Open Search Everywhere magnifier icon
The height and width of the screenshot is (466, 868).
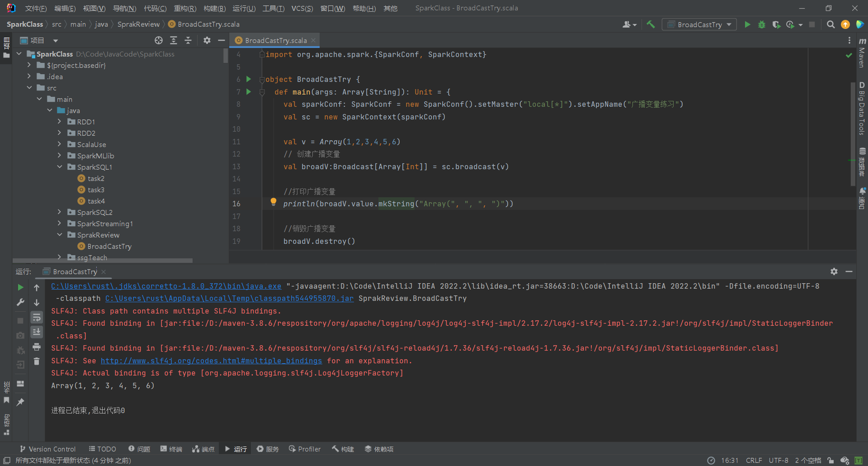[x=830, y=24]
